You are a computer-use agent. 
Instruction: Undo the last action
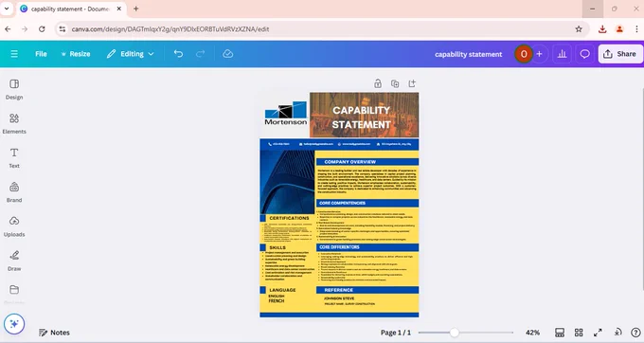(178, 54)
